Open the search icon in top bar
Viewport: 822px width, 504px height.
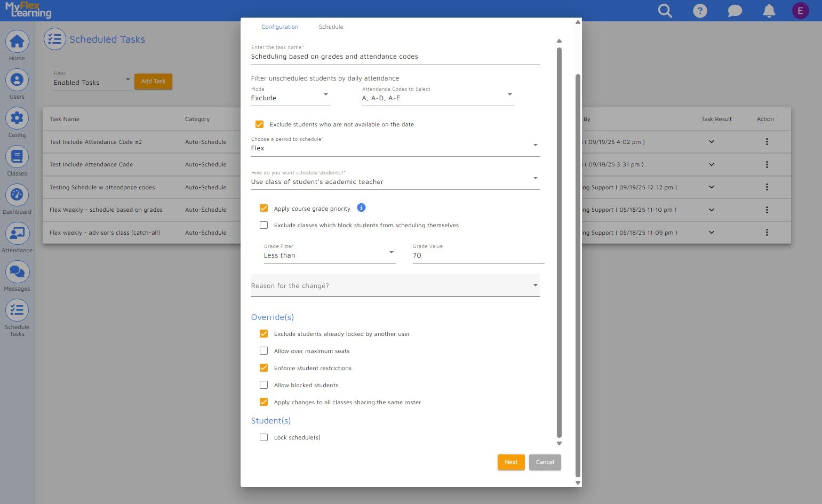coord(665,11)
